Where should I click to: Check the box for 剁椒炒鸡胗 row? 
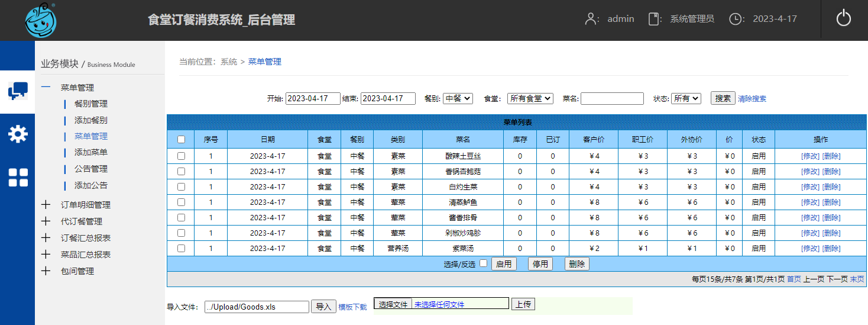[181, 233]
